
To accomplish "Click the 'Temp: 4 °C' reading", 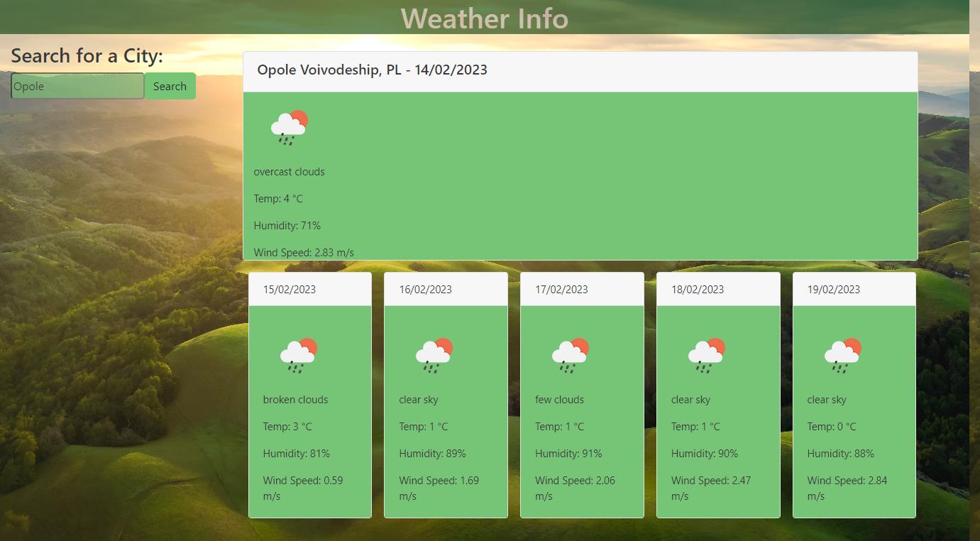I will (x=278, y=199).
